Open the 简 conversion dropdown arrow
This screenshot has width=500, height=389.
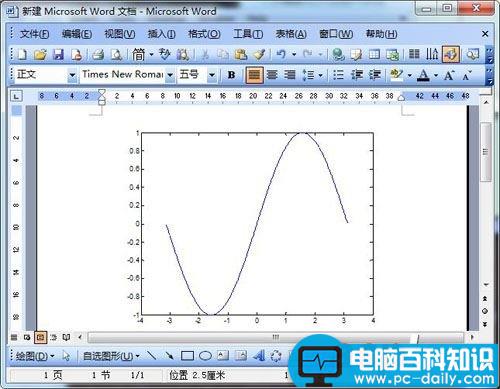coord(151,54)
